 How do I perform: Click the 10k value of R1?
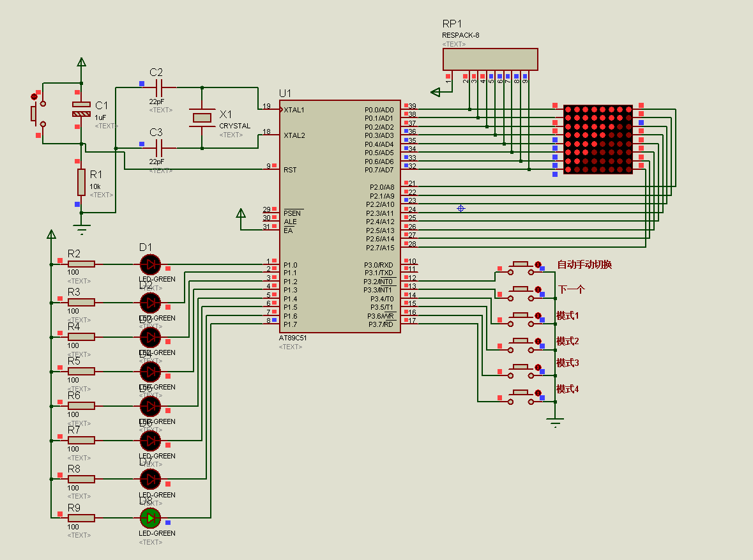[95, 187]
